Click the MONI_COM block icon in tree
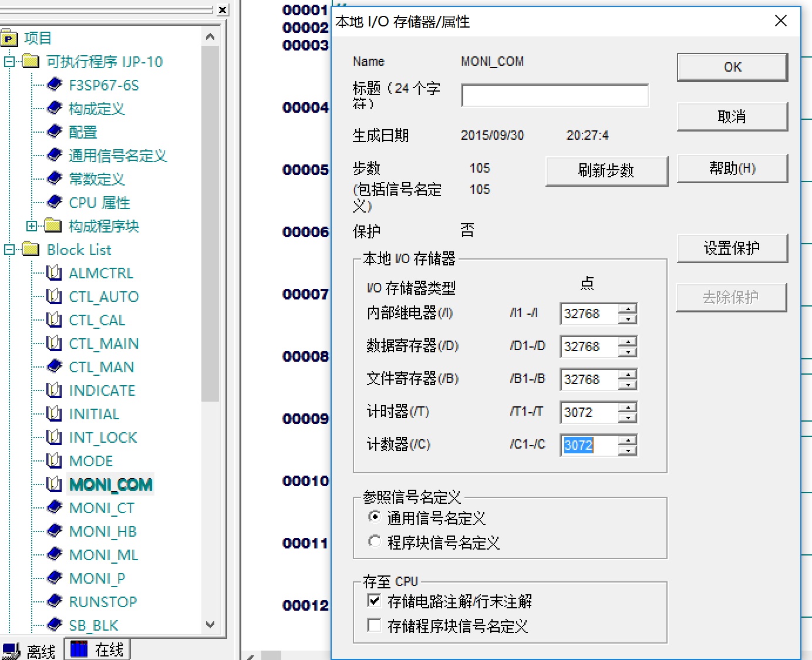The image size is (812, 660). tap(54, 484)
